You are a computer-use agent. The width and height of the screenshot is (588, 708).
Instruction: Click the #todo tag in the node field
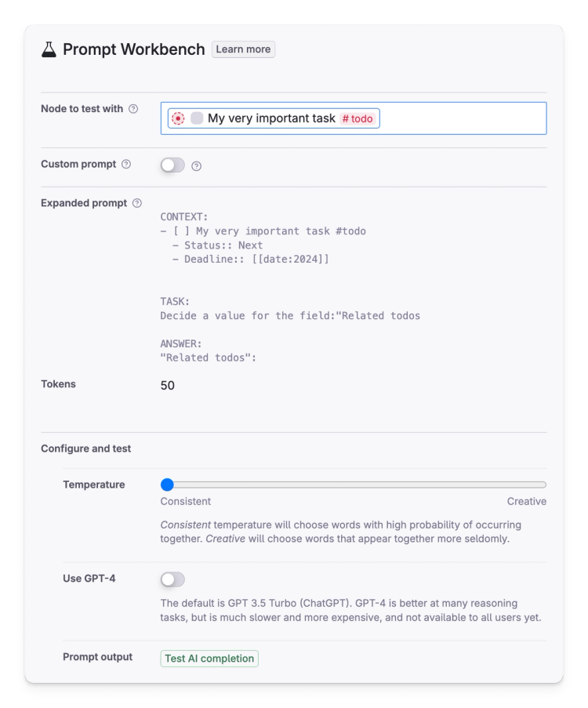coord(357,118)
